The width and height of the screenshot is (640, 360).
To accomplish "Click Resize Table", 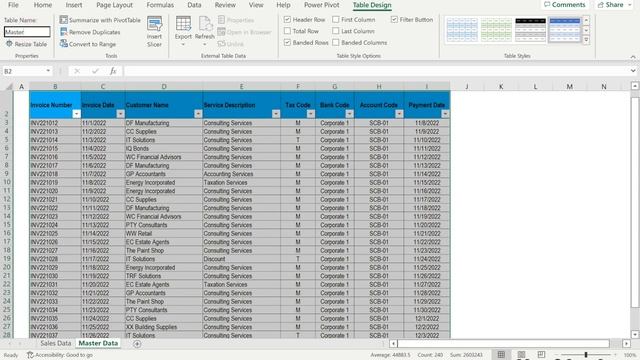I will (x=27, y=44).
